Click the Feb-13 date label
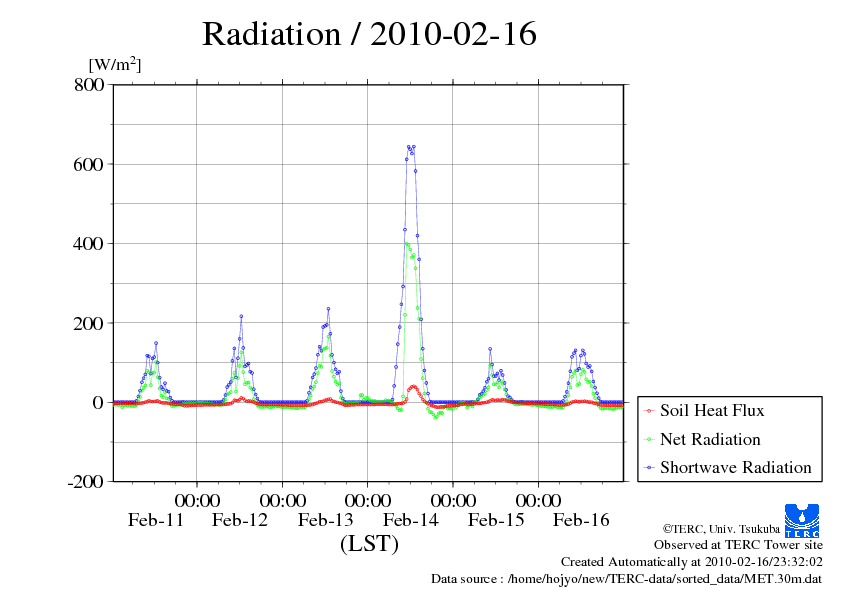The image size is (842, 595). pyautogui.click(x=325, y=520)
